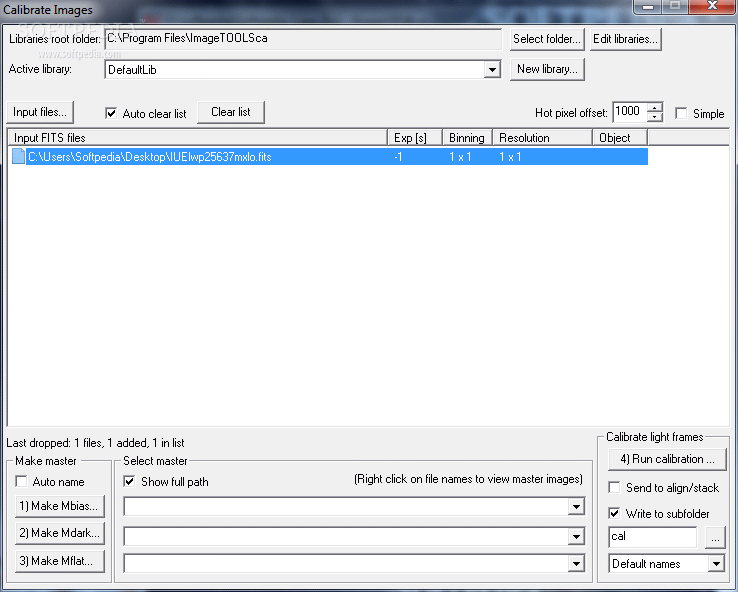Click the file icon beside IUElwp25637mxlo.fits
The image size is (738, 592).
pos(18,156)
